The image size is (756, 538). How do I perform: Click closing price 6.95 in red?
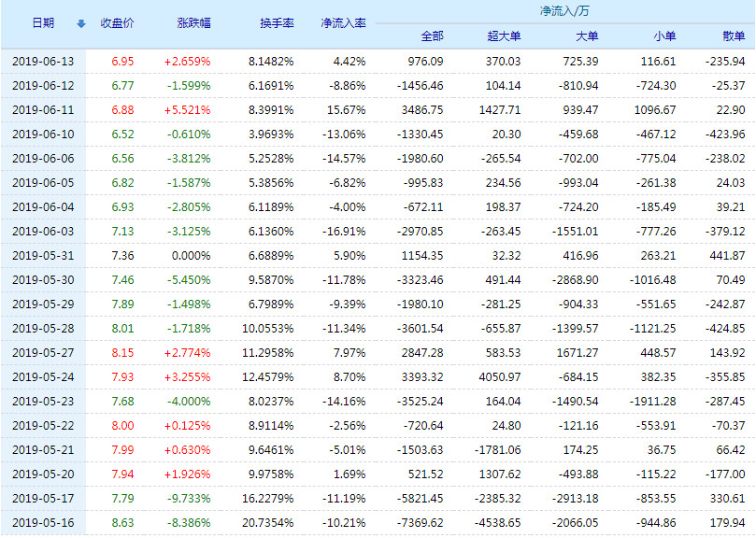[x=122, y=62]
